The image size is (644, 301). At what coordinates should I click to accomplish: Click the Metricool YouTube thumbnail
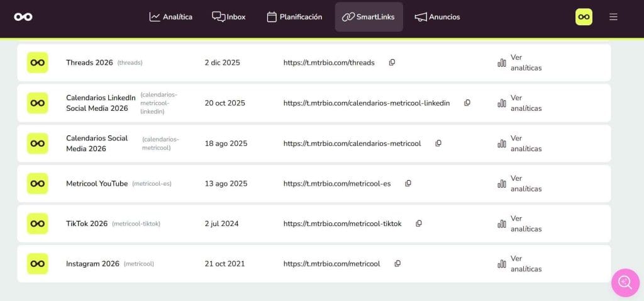click(37, 183)
